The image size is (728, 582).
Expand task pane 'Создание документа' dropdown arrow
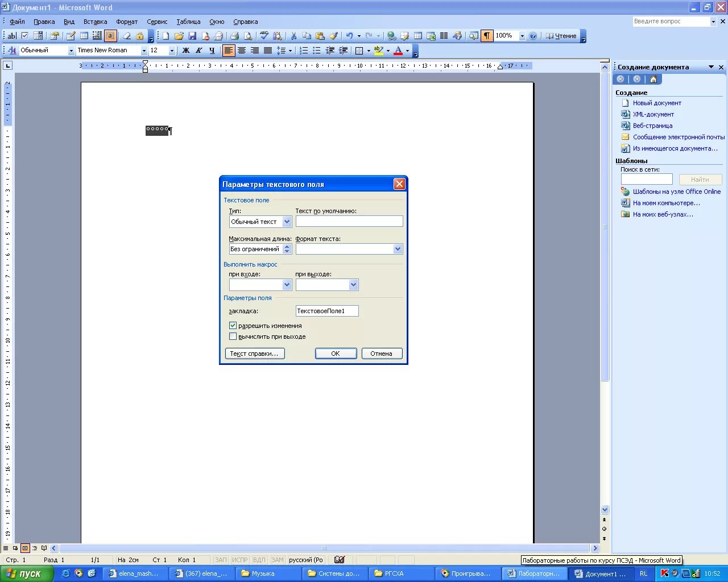(711, 67)
